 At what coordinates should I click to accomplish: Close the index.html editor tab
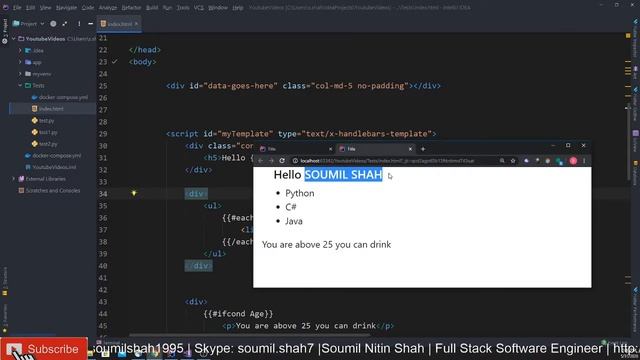pyautogui.click(x=136, y=24)
